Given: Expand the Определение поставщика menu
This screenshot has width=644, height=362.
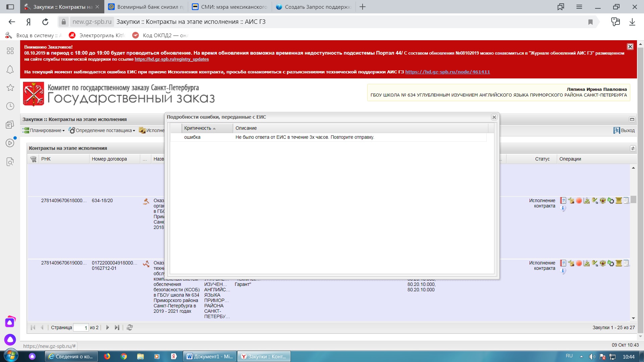Looking at the screenshot, I should (x=102, y=130).
